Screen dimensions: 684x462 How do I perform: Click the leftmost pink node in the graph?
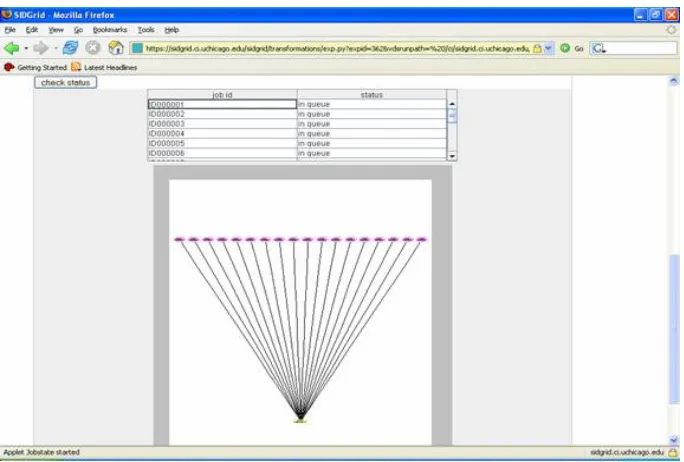pos(179,239)
